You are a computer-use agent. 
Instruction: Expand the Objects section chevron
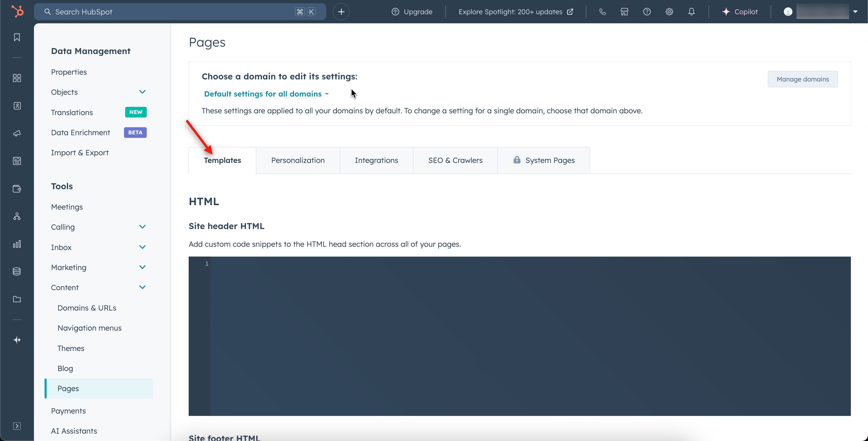(142, 92)
